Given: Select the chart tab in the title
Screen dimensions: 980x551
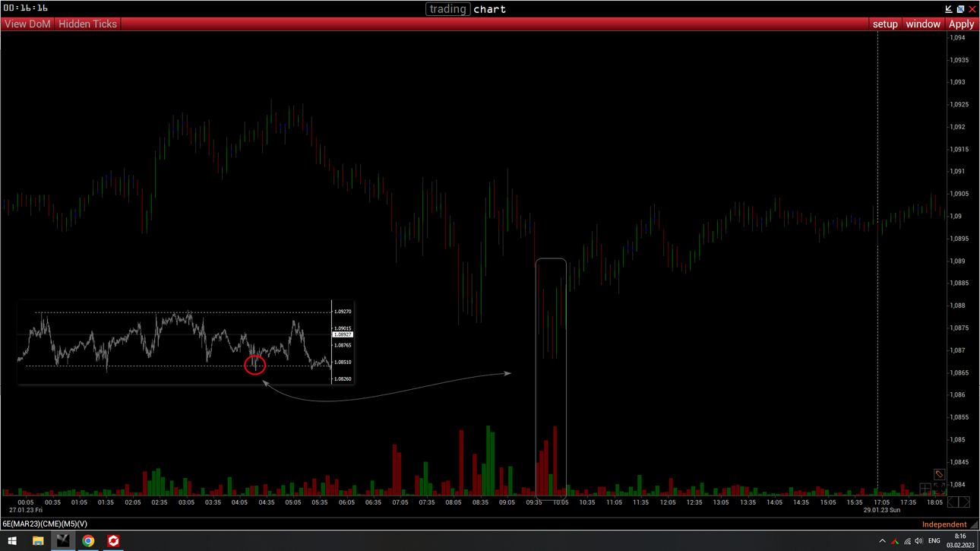Looking at the screenshot, I should point(490,9).
